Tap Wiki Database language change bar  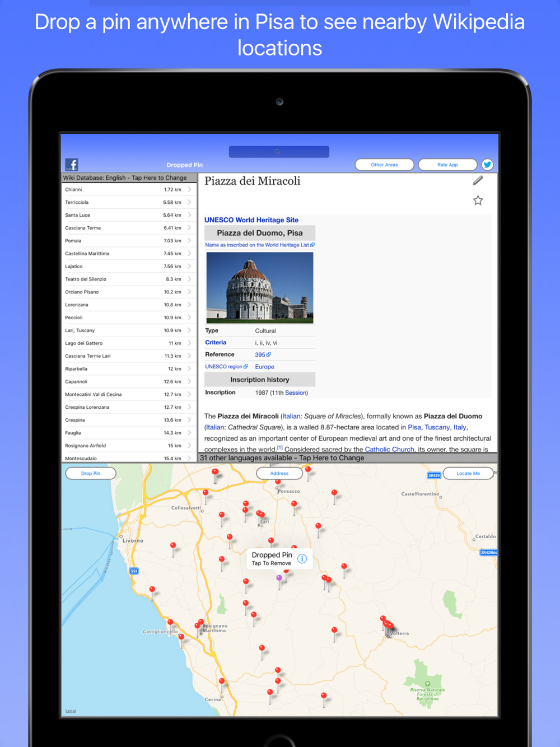129,178
